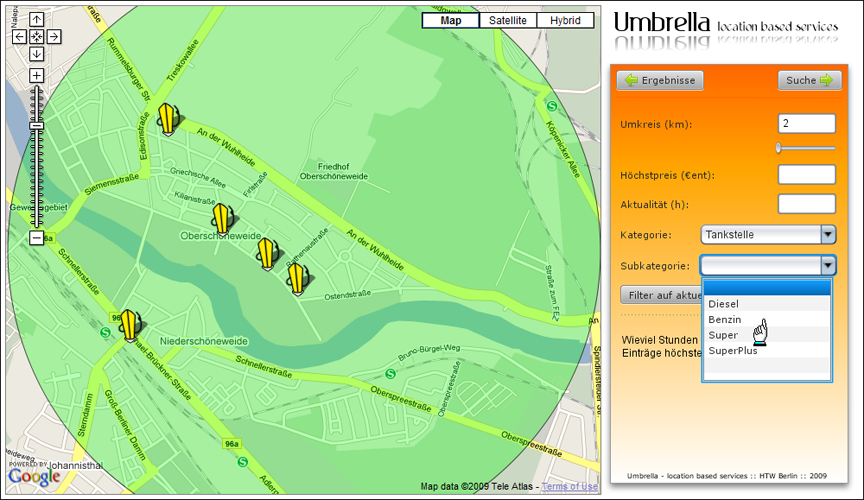Select gas station marker at Schnellerstraße junction
Image resolution: width=864 pixels, height=500 pixels.
pyautogui.click(x=129, y=326)
